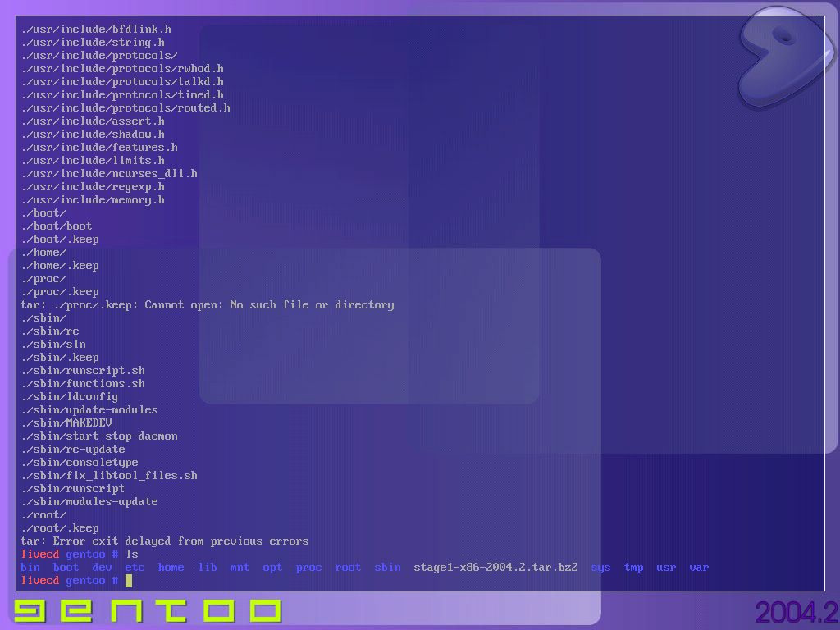Select the 'root' directory in ls output
The height and width of the screenshot is (630, 840).
point(348,568)
